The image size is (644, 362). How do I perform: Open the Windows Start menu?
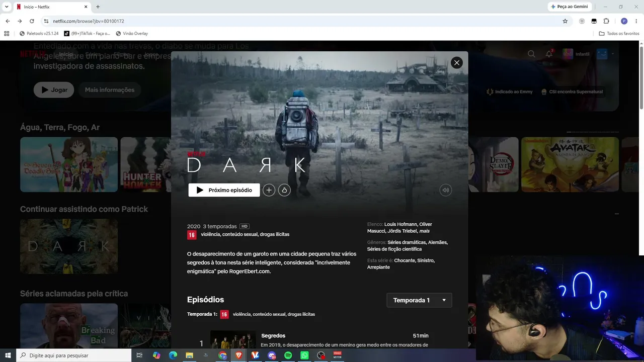(8, 355)
